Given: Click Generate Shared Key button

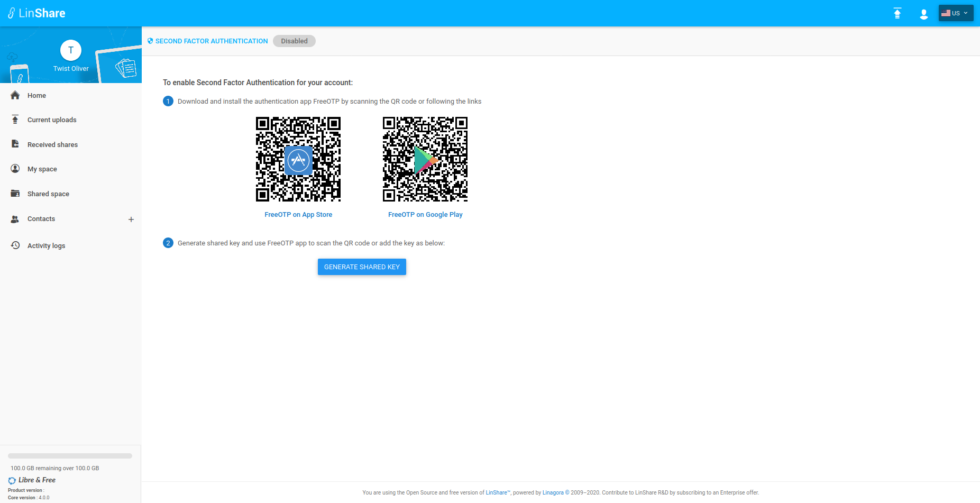Looking at the screenshot, I should tap(362, 267).
